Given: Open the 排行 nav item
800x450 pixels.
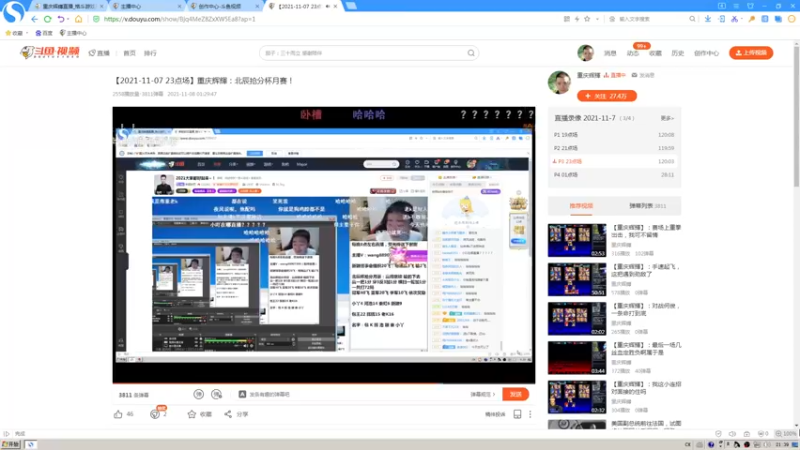Looking at the screenshot, I should pyautogui.click(x=150, y=53).
